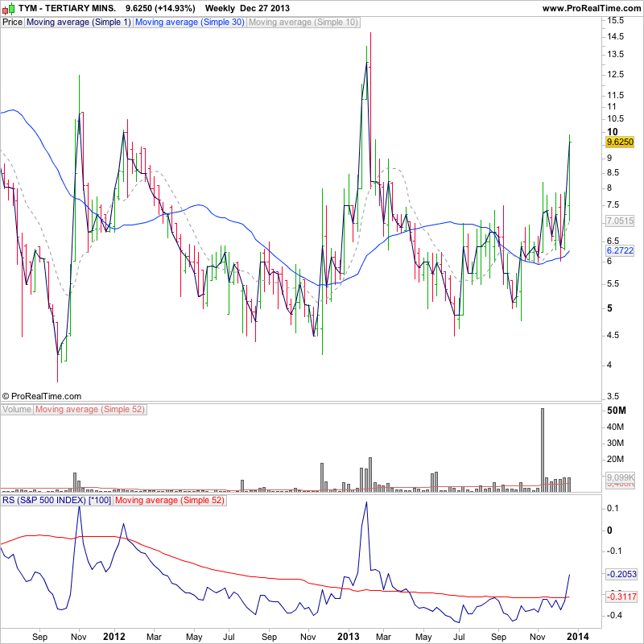Select the Price indicator label
This screenshot has height=644, width=644.
12,23
